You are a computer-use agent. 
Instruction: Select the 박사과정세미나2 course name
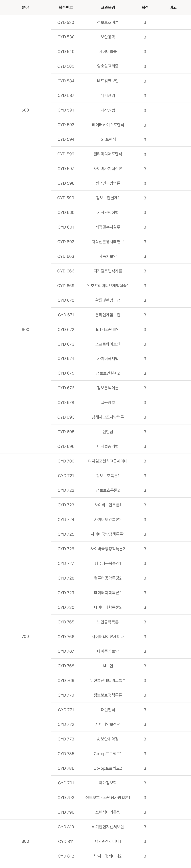point(108,856)
